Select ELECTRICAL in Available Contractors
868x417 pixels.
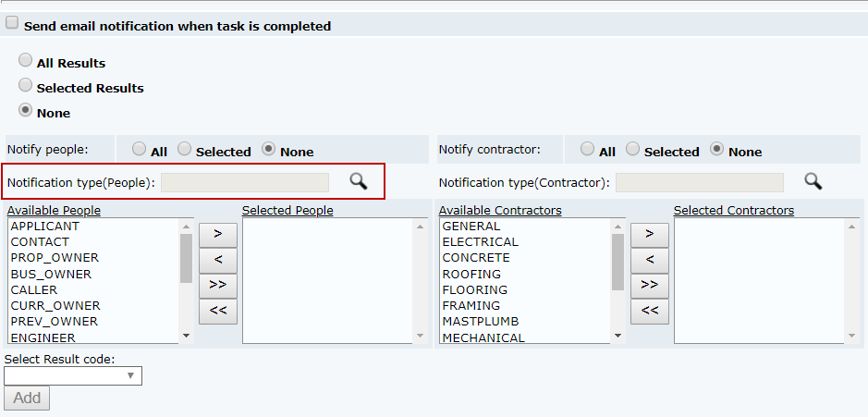pos(480,242)
